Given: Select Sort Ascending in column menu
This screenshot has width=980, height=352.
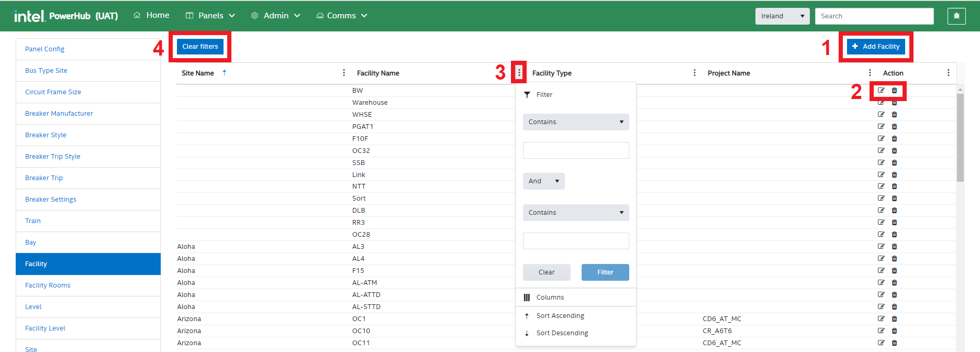Looking at the screenshot, I should (x=560, y=316).
